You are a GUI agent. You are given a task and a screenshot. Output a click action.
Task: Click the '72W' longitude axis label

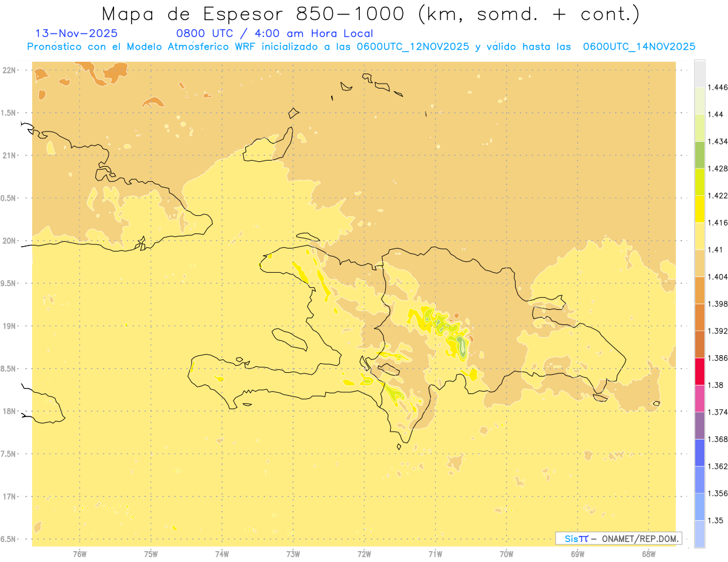[x=365, y=554]
